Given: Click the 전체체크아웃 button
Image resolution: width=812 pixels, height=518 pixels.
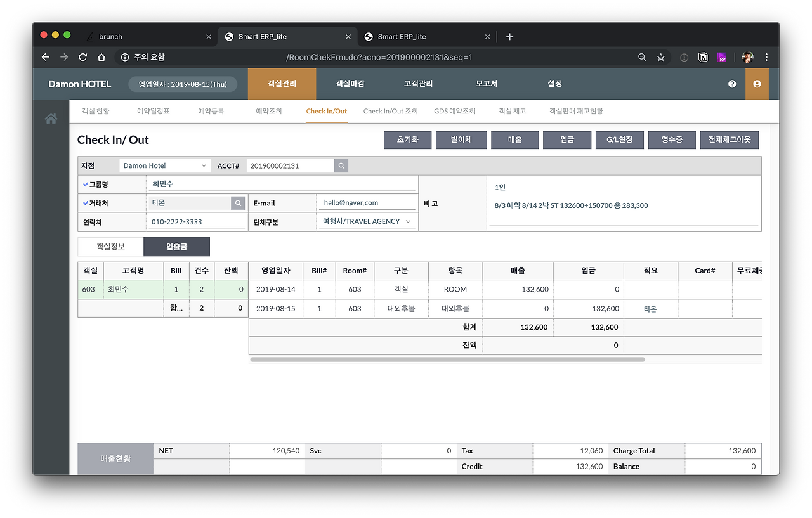Looking at the screenshot, I should point(729,139).
